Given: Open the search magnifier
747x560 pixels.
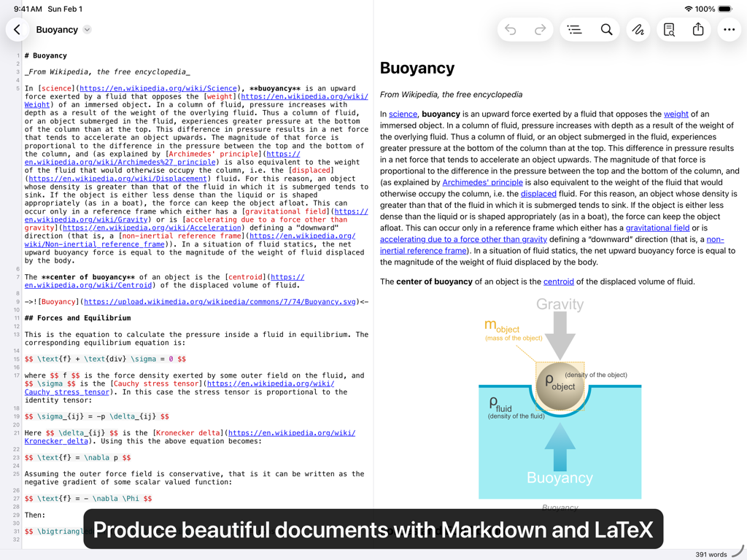Looking at the screenshot, I should [x=606, y=29].
